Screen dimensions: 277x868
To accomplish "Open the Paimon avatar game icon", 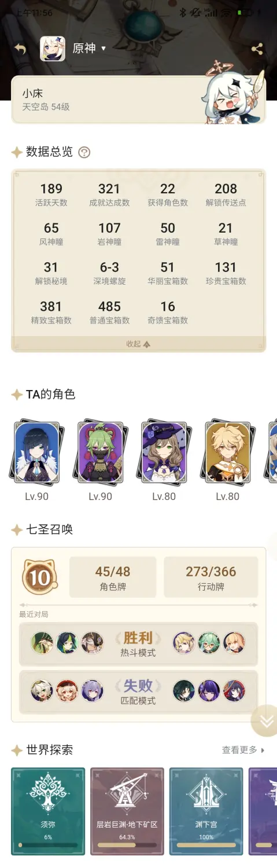I will click(52, 49).
